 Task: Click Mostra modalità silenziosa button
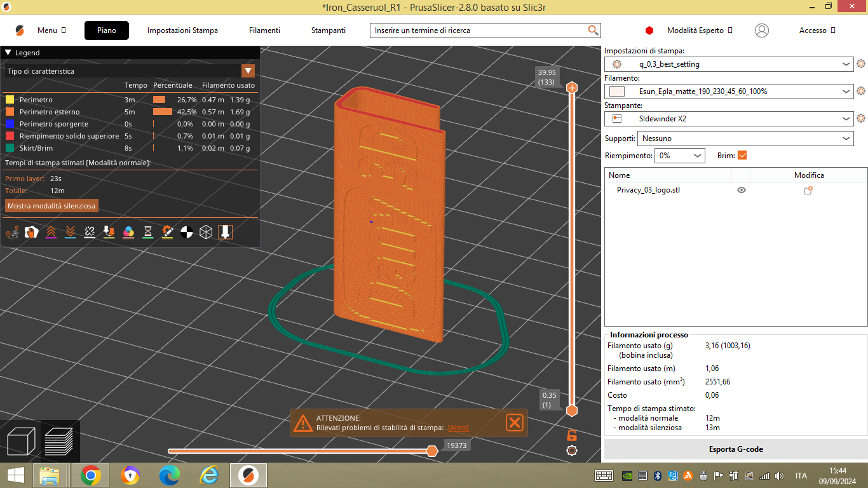click(51, 206)
